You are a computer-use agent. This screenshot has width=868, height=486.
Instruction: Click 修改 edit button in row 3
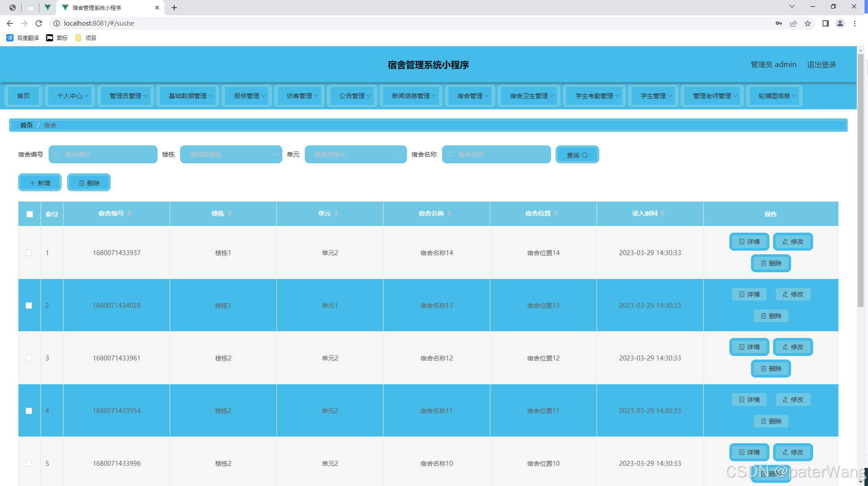[x=793, y=347]
